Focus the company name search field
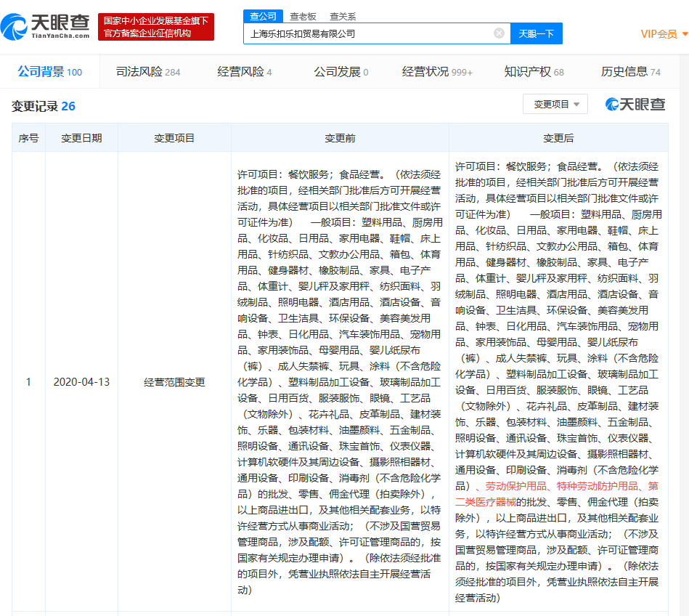This screenshot has width=689, height=616. [370, 33]
